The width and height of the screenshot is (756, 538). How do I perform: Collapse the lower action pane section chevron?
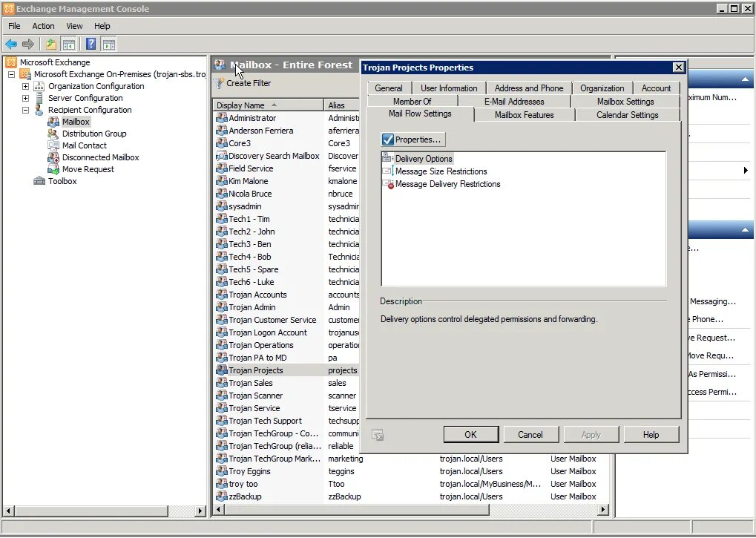coord(745,229)
